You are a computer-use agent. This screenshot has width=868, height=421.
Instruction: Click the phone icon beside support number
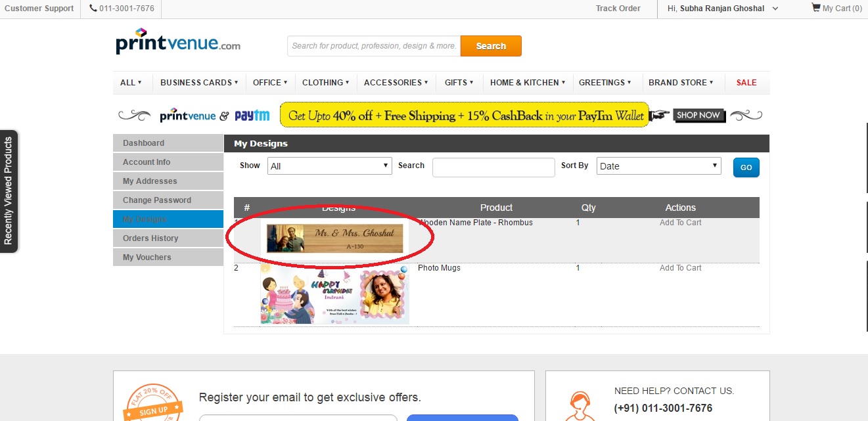94,9
